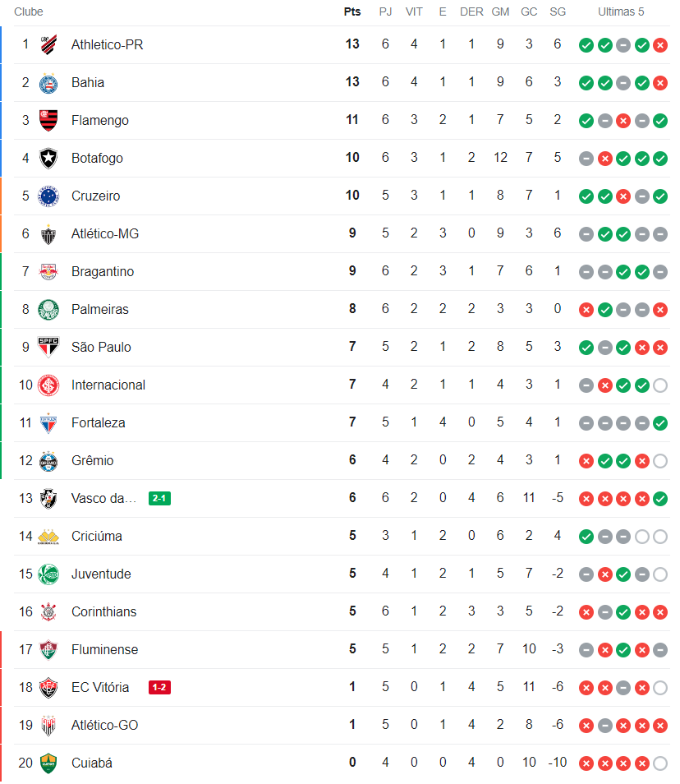Click Fortaleza's most recent green win result icon
This screenshot has width=680, height=784.
[x=660, y=423]
